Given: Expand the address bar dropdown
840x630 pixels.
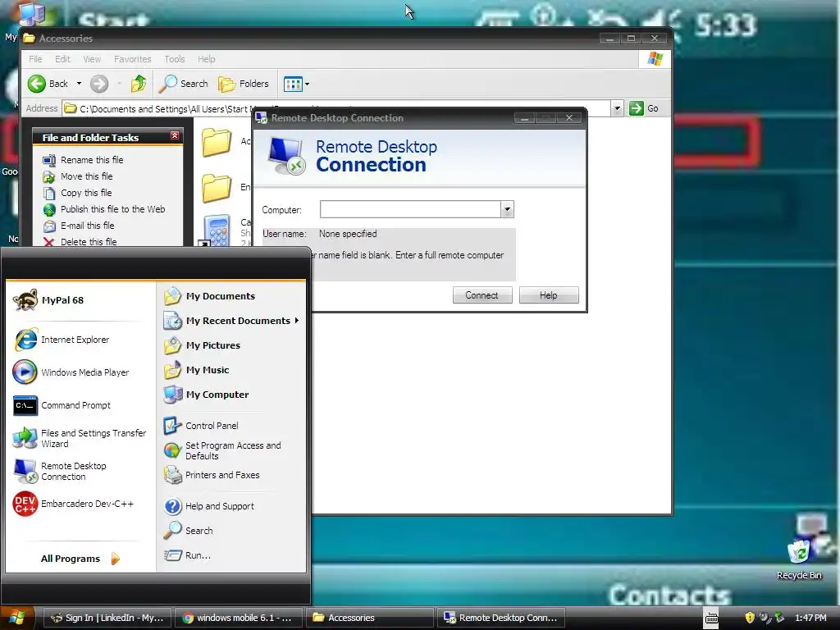Looking at the screenshot, I should click(617, 109).
